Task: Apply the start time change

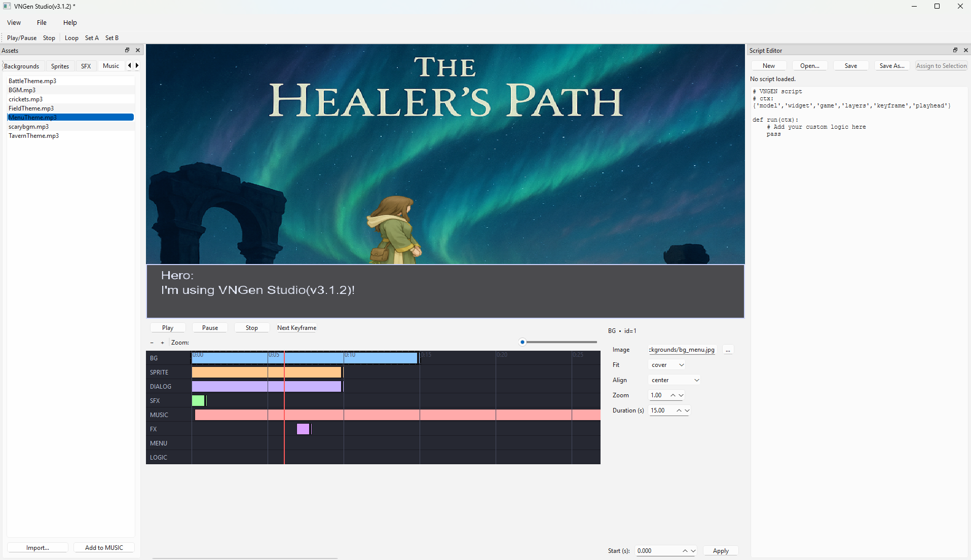Action: point(721,551)
